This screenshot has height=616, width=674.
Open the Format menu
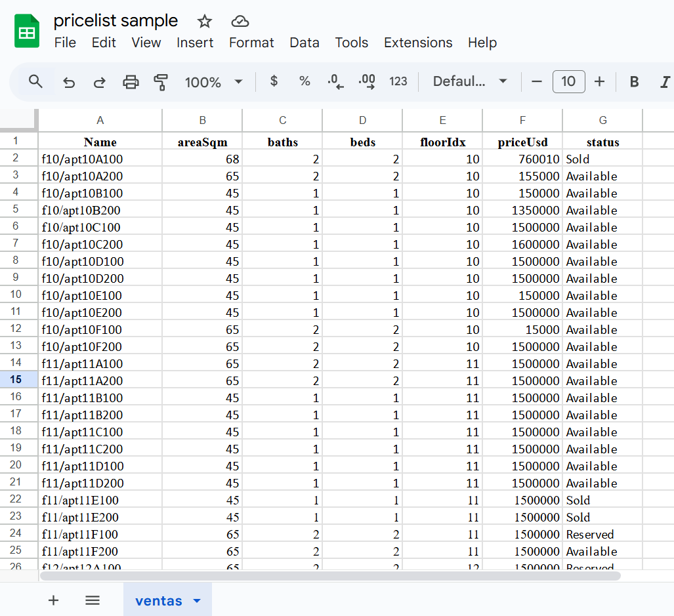point(251,43)
